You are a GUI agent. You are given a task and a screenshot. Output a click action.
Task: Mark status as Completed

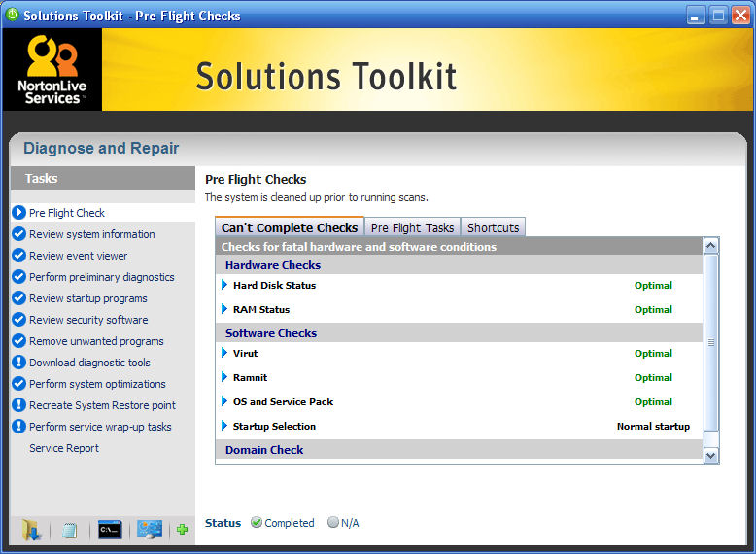pyautogui.click(x=257, y=522)
